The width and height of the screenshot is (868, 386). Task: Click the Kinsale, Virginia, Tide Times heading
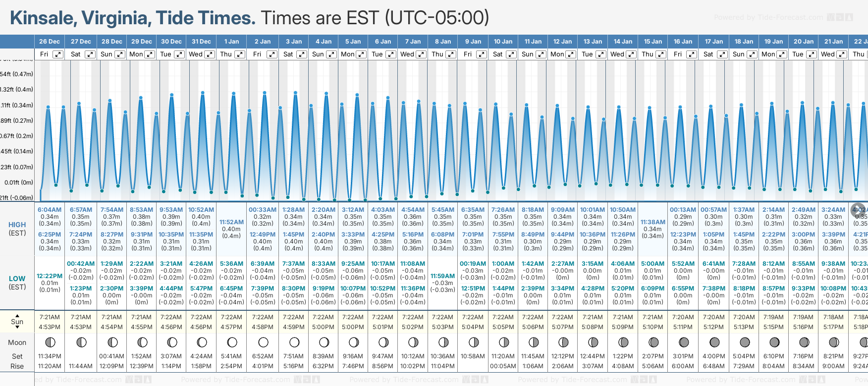pyautogui.click(x=133, y=18)
